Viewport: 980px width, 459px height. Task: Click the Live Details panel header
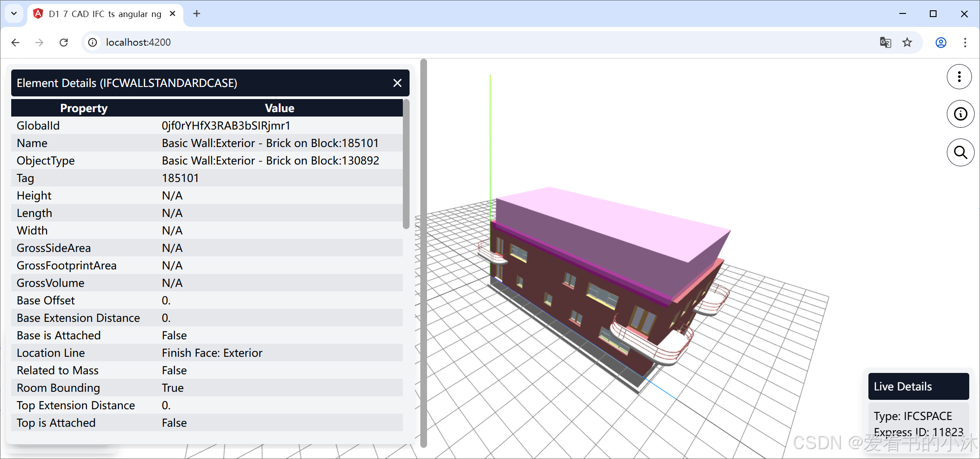919,386
